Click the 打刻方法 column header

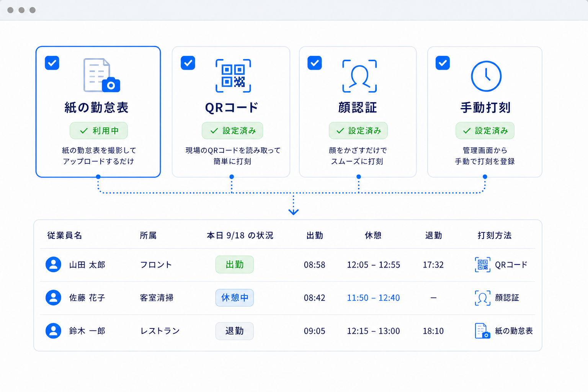pos(495,235)
